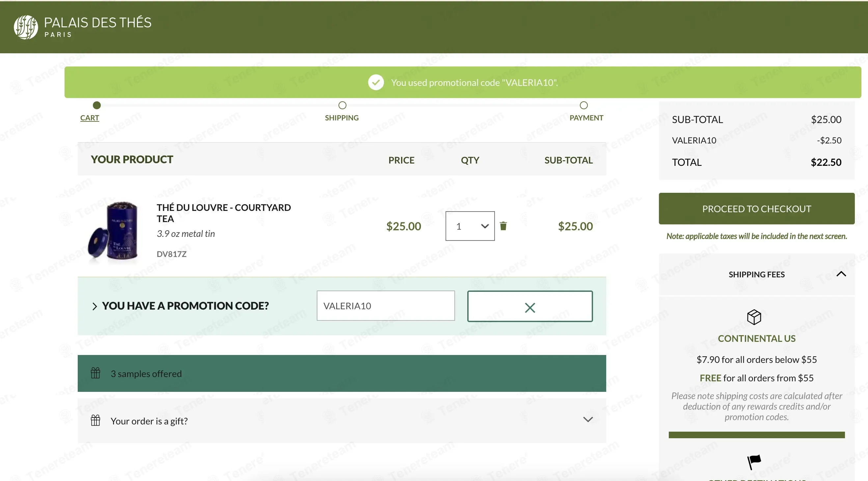Click the black flag icon in shipping fees
This screenshot has width=868, height=481.
754,462
